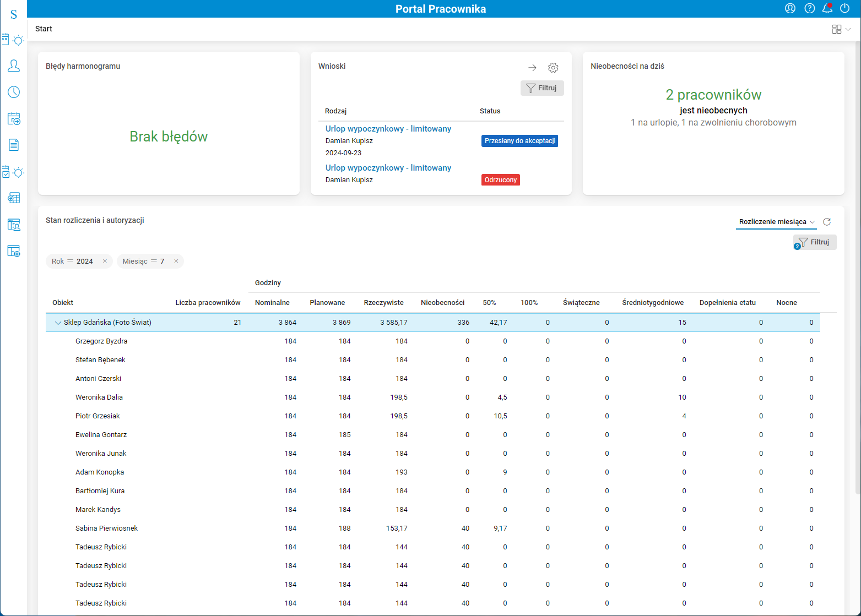Viewport: 861px width, 616px height.
Task: Open the document icon in the sidebar
Action: tap(14, 145)
